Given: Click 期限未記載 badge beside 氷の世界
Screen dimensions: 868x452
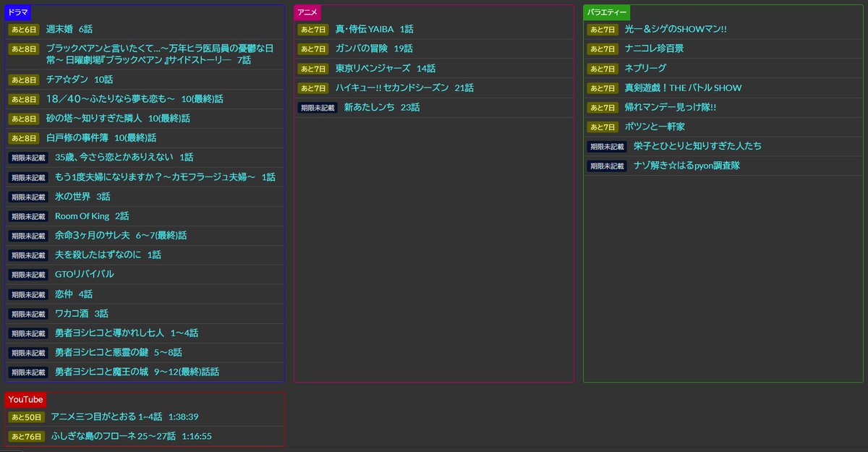Looking at the screenshot, I should pos(28,197).
